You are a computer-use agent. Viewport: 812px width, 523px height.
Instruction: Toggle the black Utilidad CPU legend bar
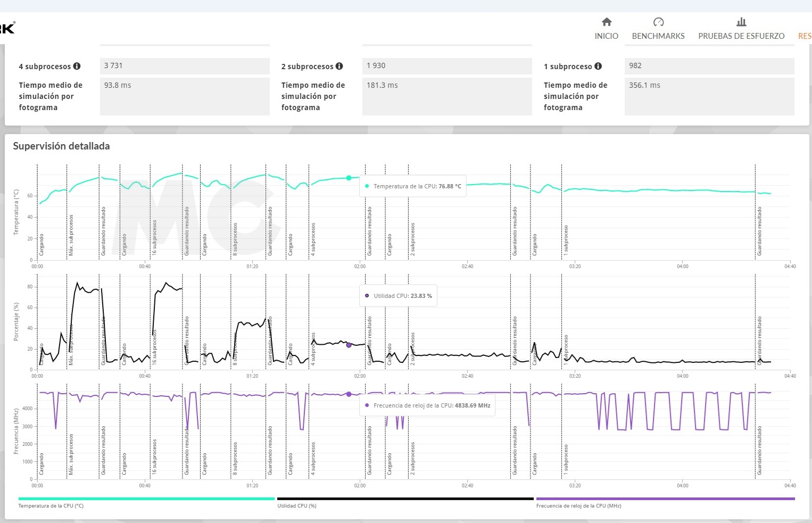point(405,499)
